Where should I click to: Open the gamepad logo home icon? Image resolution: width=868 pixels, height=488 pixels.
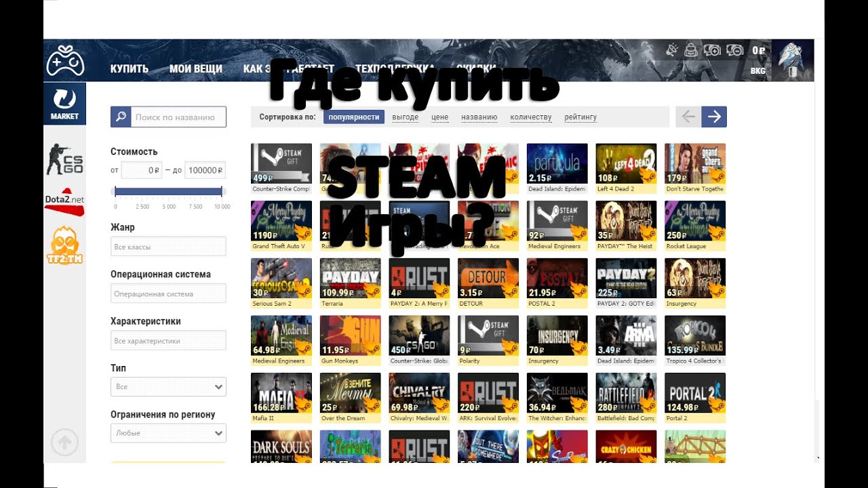pyautogui.click(x=64, y=60)
